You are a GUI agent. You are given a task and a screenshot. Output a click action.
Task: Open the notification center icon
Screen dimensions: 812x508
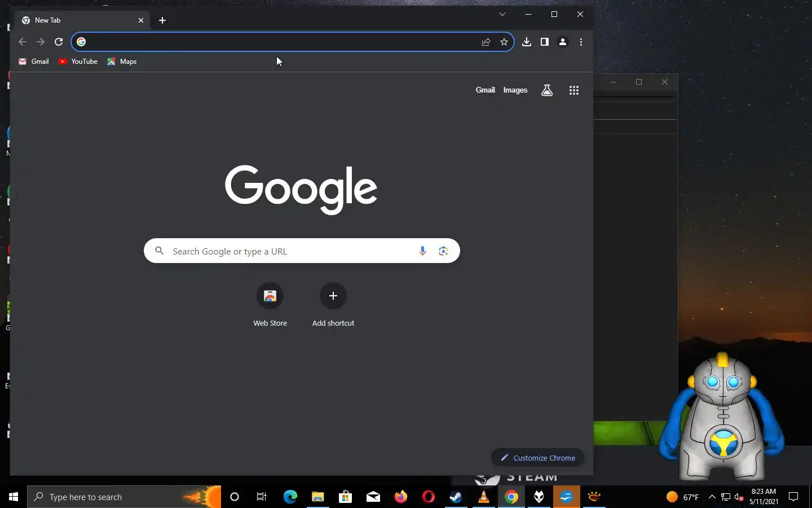(793, 497)
